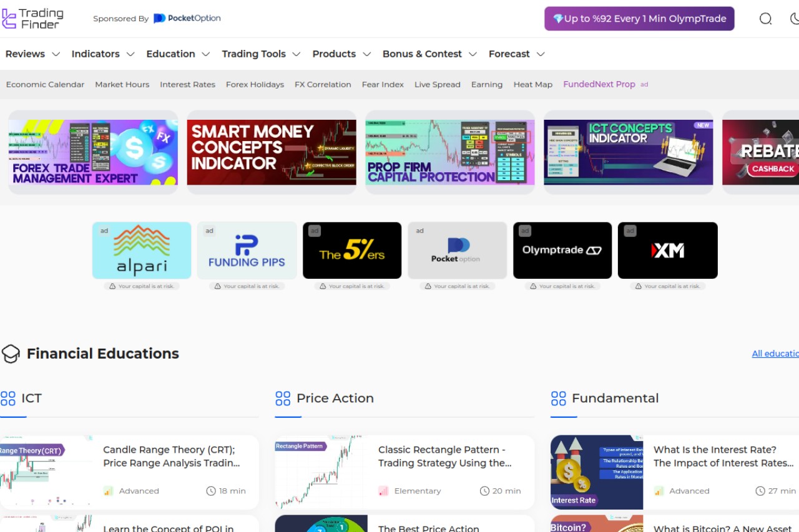Click the Alpari broker logo
799x532 pixels.
pos(142,250)
